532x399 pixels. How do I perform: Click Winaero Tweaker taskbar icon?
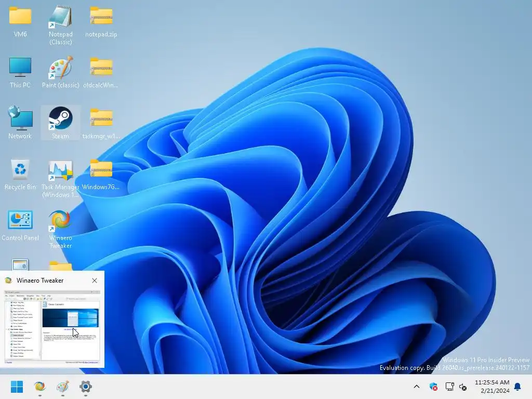(39, 387)
